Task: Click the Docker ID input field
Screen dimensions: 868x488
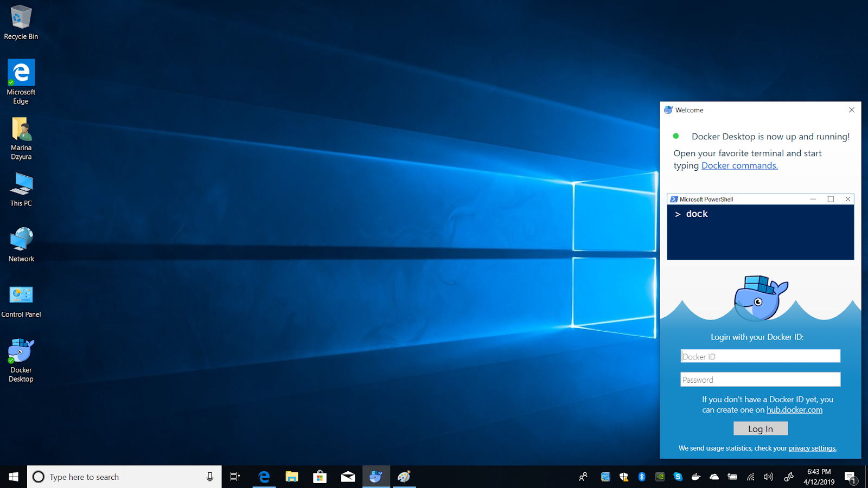Action: coord(759,356)
